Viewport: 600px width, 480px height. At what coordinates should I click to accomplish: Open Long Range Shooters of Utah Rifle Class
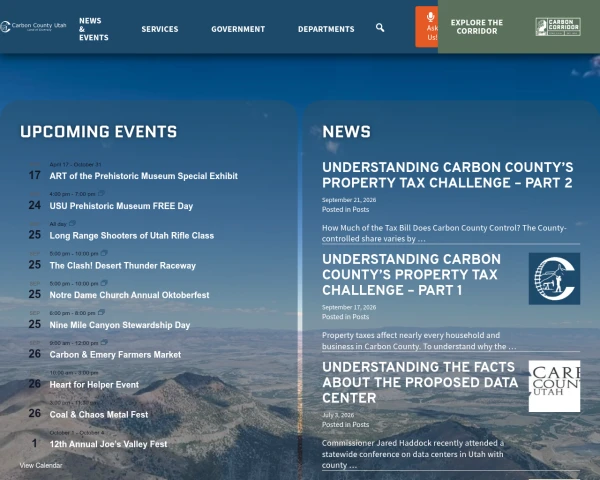tap(132, 236)
